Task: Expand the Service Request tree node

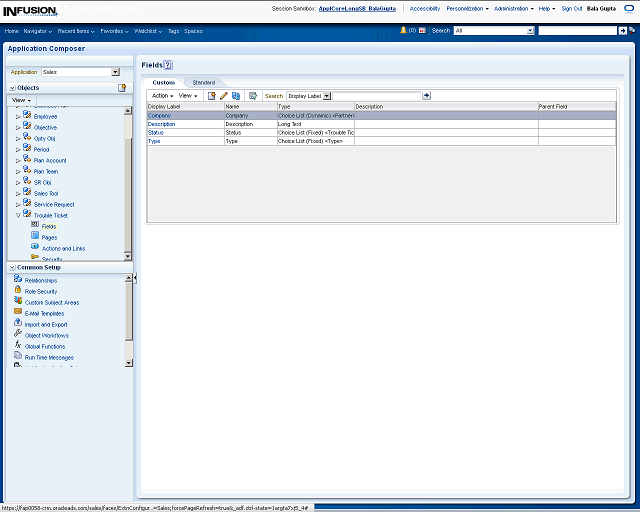Action: point(18,204)
